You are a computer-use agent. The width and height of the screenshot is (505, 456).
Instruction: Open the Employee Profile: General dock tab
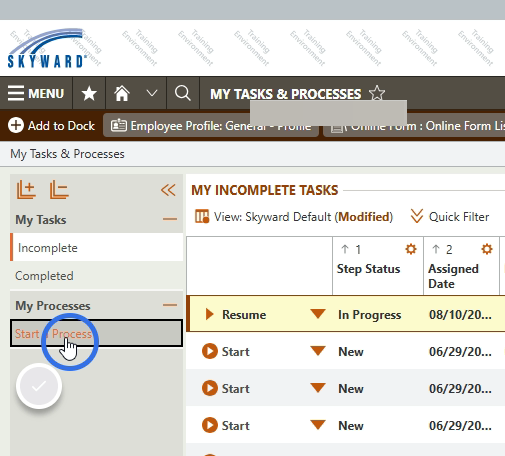(211, 126)
